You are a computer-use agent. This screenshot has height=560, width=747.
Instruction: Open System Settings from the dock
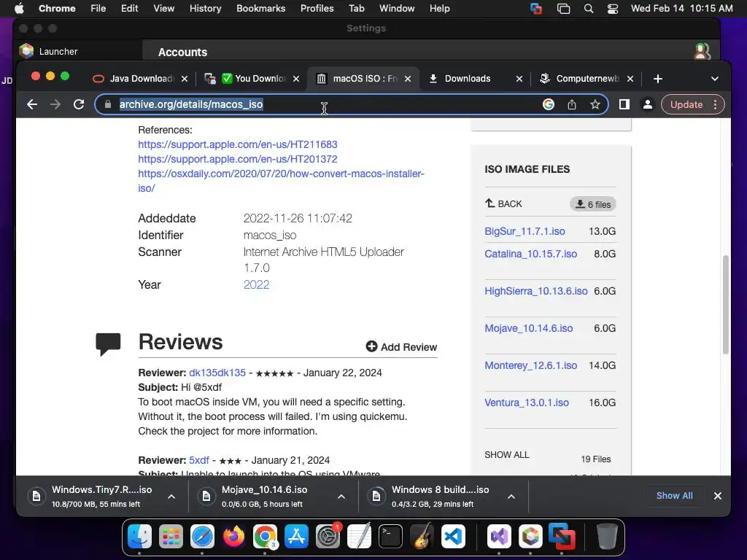(x=328, y=536)
